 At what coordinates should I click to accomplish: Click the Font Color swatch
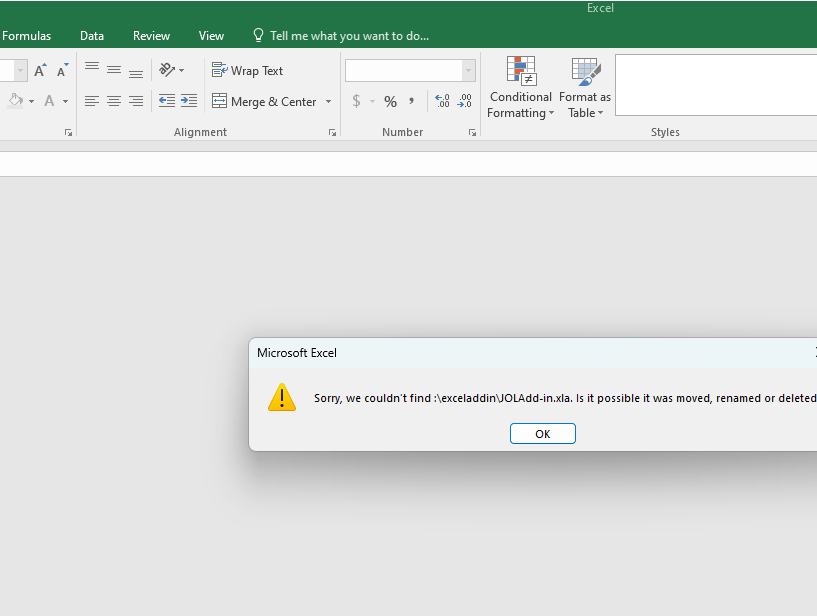click(x=48, y=101)
